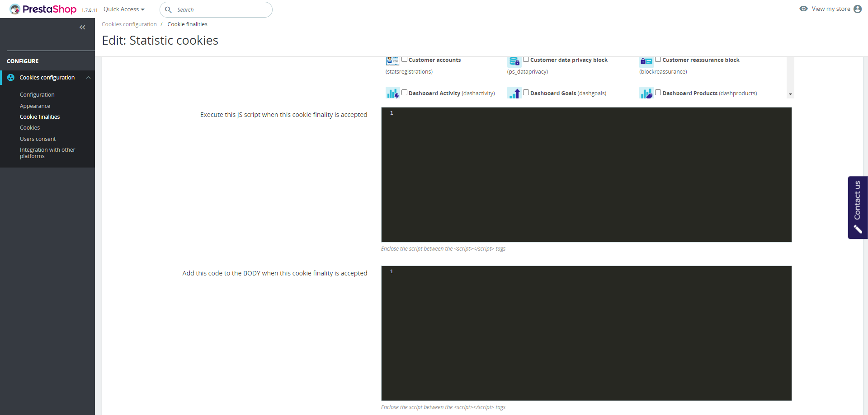The image size is (868, 415).
Task: Check the Customer reassurance block checkbox
Action: (x=658, y=59)
